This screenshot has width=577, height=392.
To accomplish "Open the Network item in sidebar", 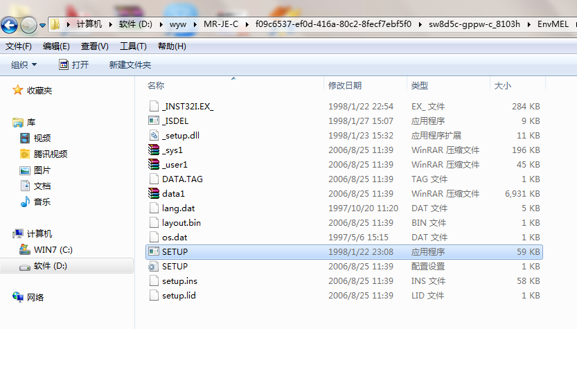I will (x=35, y=297).
